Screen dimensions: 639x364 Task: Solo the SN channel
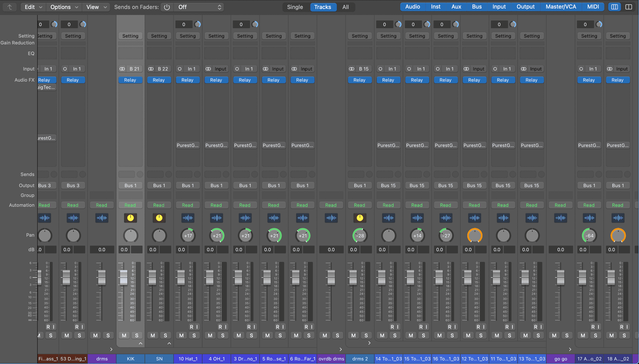[165, 336]
